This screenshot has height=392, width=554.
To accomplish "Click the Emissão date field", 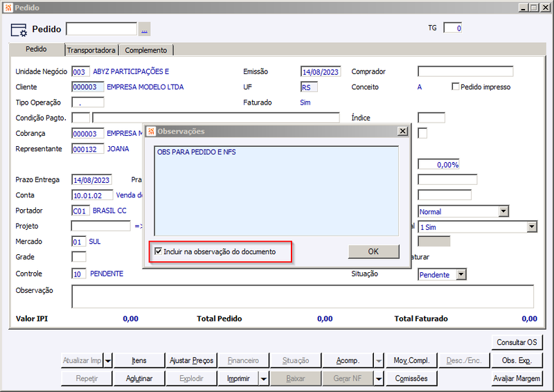I will click(321, 72).
